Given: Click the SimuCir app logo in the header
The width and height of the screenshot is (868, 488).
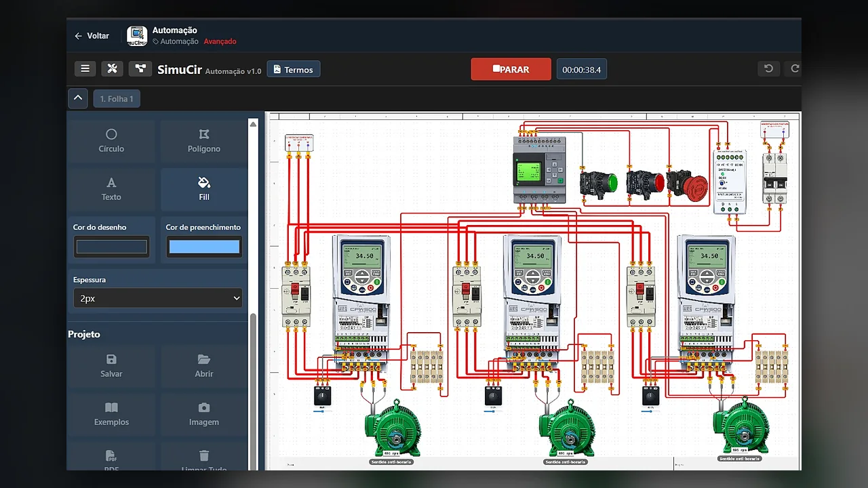Looking at the screenshot, I should coord(137,36).
